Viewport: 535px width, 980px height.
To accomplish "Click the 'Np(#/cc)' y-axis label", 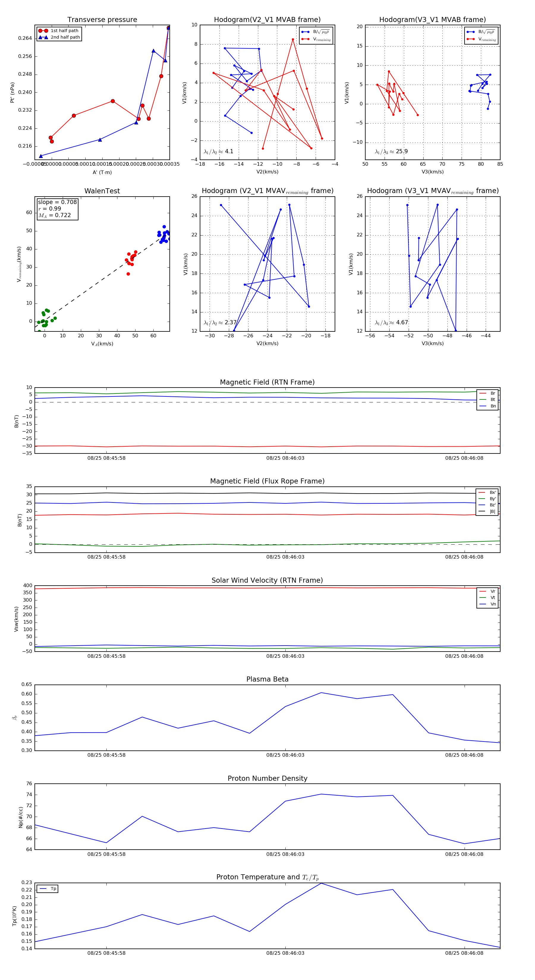I will 21,817.
